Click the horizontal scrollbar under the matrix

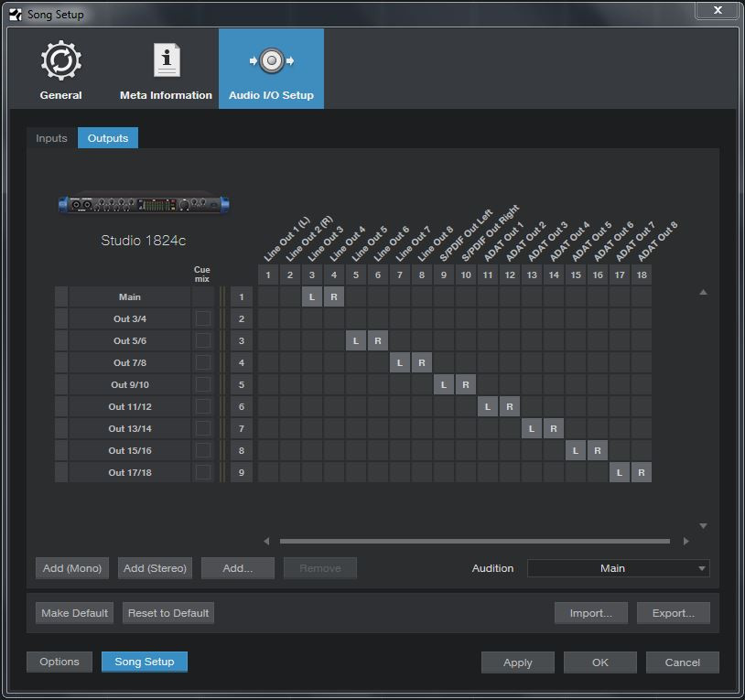(474, 541)
